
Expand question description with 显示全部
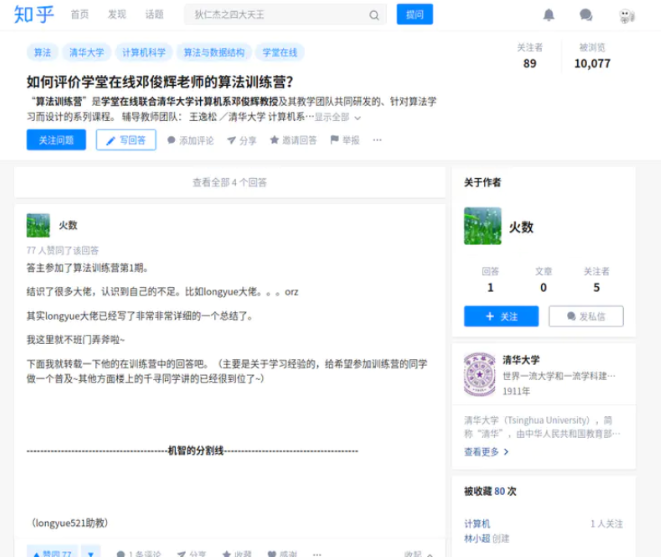coord(338,117)
